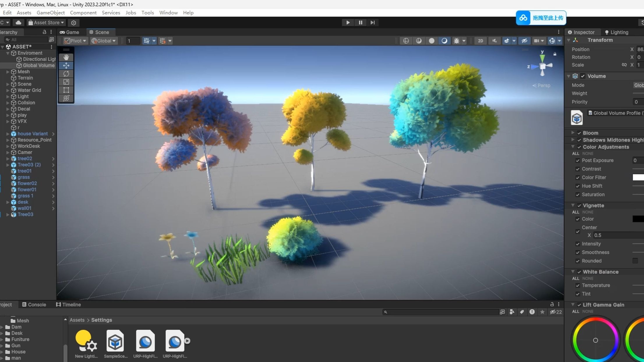This screenshot has width=644, height=362.
Task: Click the Pause playback button
Action: click(x=360, y=22)
